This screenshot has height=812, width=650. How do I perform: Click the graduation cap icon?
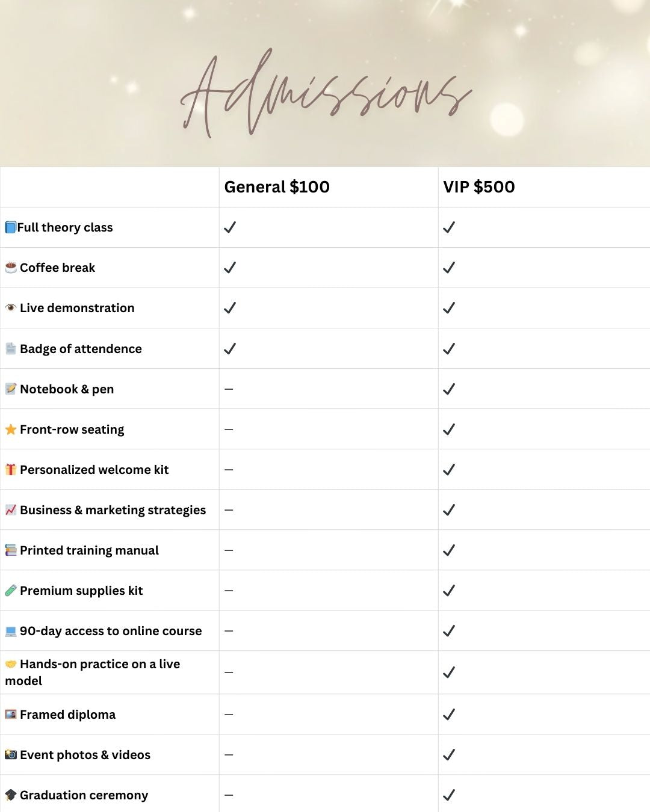(x=11, y=795)
